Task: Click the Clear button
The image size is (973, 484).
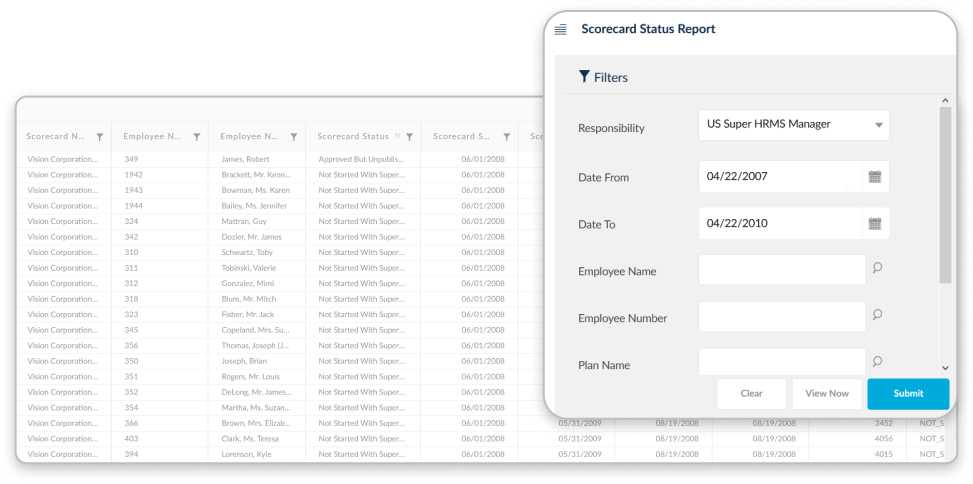Action: click(751, 394)
